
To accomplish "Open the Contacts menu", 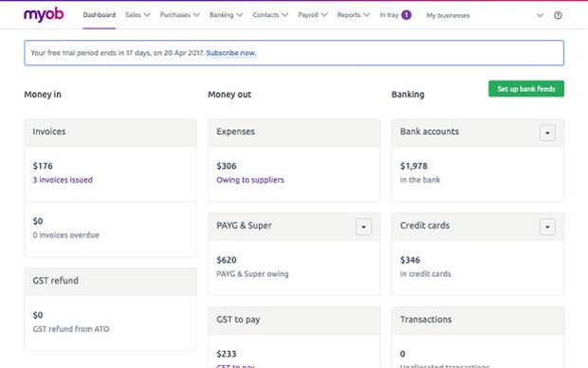I will point(270,15).
